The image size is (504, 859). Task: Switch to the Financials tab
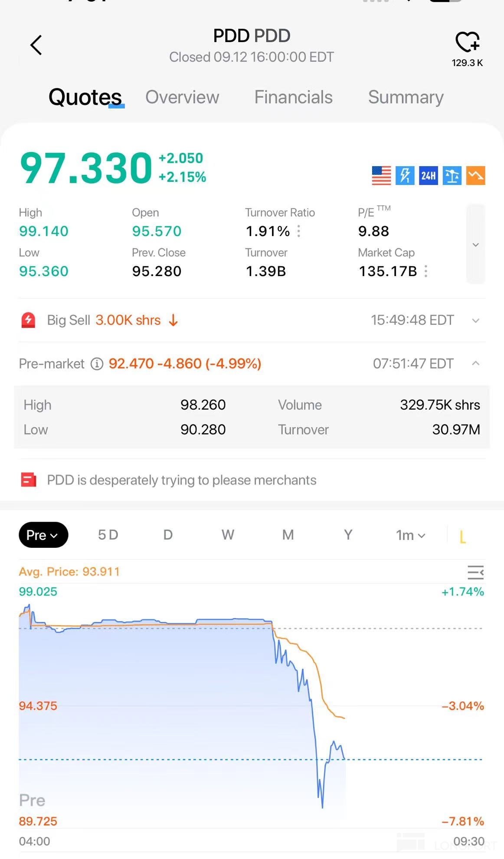click(293, 97)
